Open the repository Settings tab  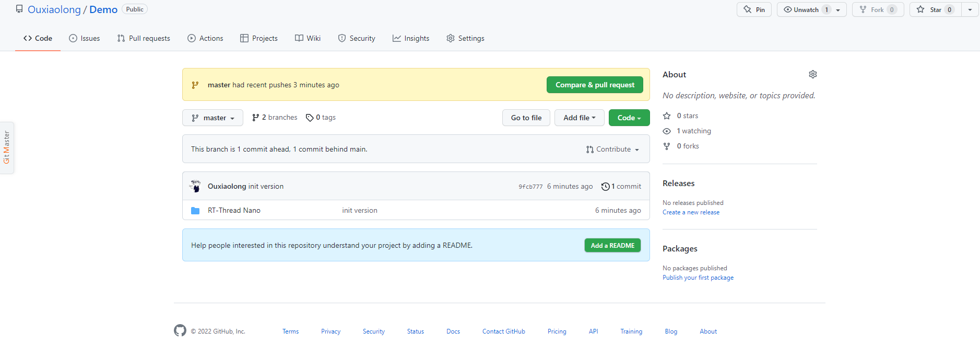click(465, 38)
